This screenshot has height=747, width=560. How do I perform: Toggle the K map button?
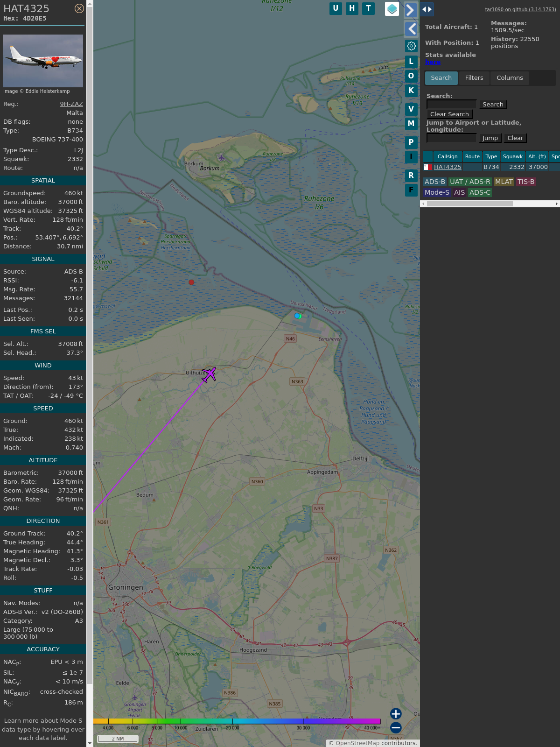click(x=411, y=91)
